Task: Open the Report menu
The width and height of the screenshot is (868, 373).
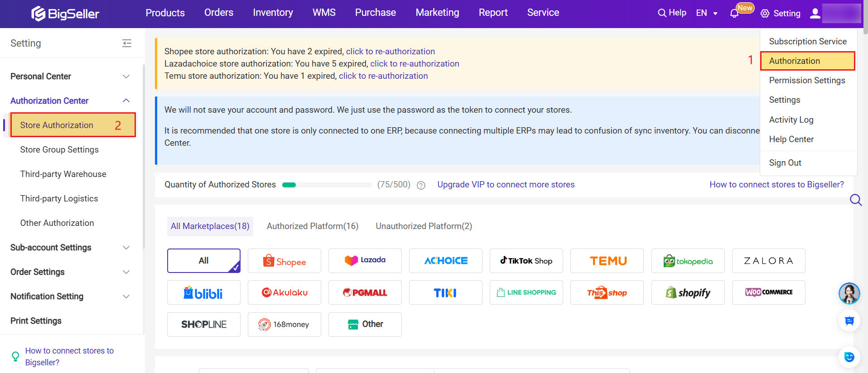Action: (493, 13)
